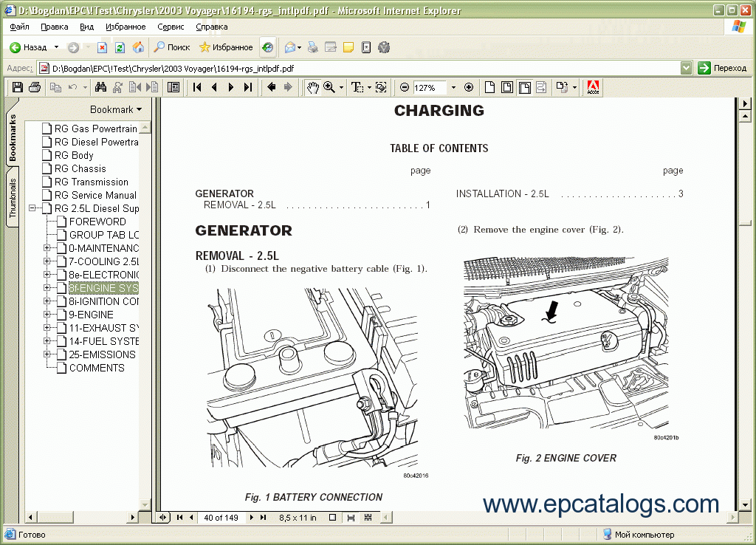The image size is (756, 545).
Task: Switch to the Thumbnails tab
Action: (x=12, y=198)
